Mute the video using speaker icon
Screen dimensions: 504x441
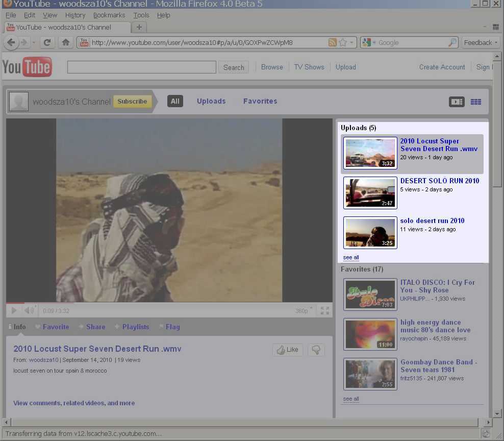(29, 310)
